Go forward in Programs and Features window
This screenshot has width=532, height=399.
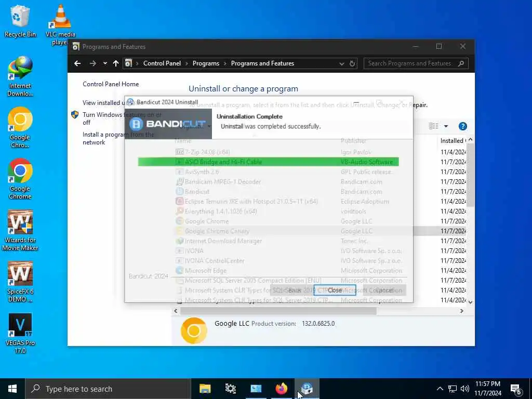(92, 63)
